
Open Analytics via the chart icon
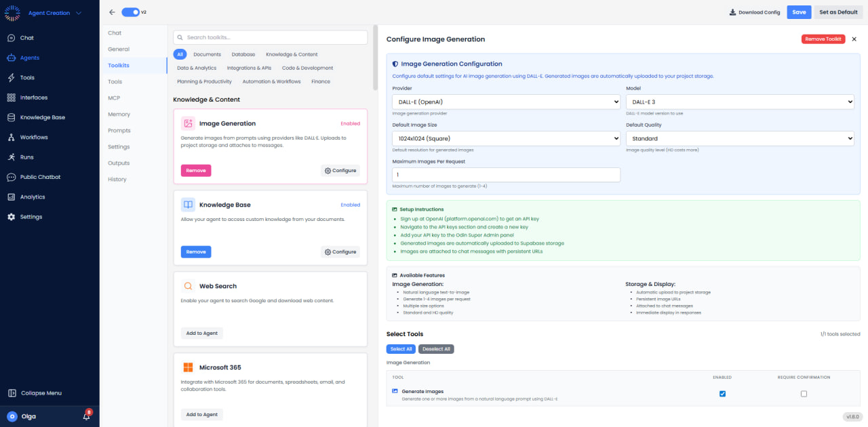coord(12,197)
